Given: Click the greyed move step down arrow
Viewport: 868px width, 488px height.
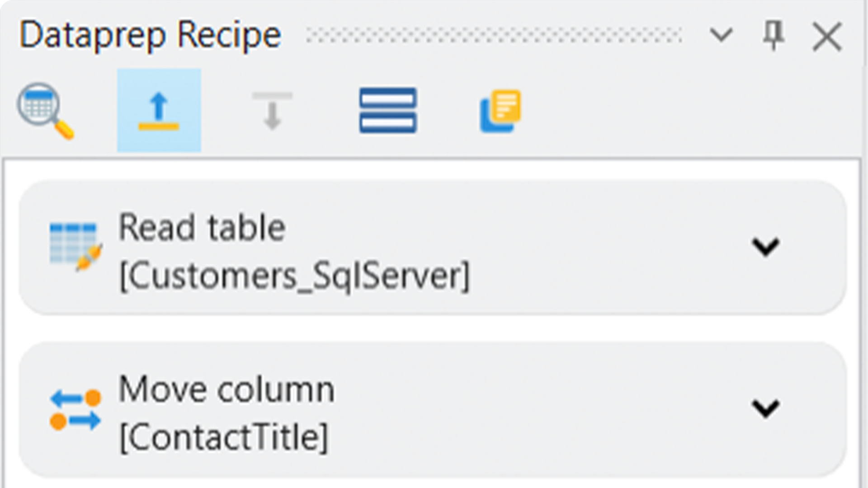Looking at the screenshot, I should point(272,111).
